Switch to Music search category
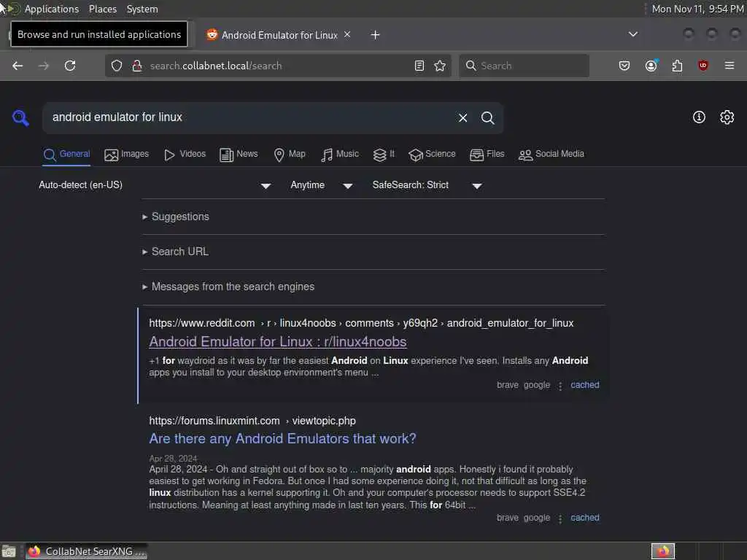The image size is (747, 560). (340, 155)
